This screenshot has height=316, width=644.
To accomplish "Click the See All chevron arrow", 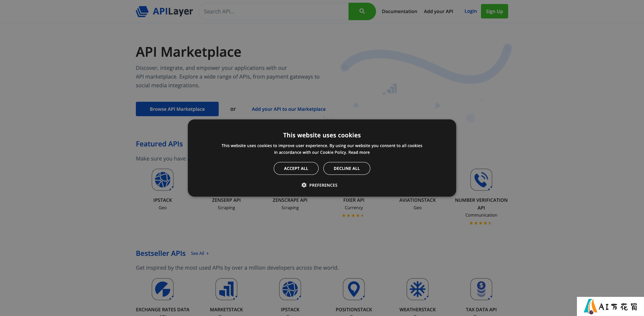I will [x=208, y=254].
